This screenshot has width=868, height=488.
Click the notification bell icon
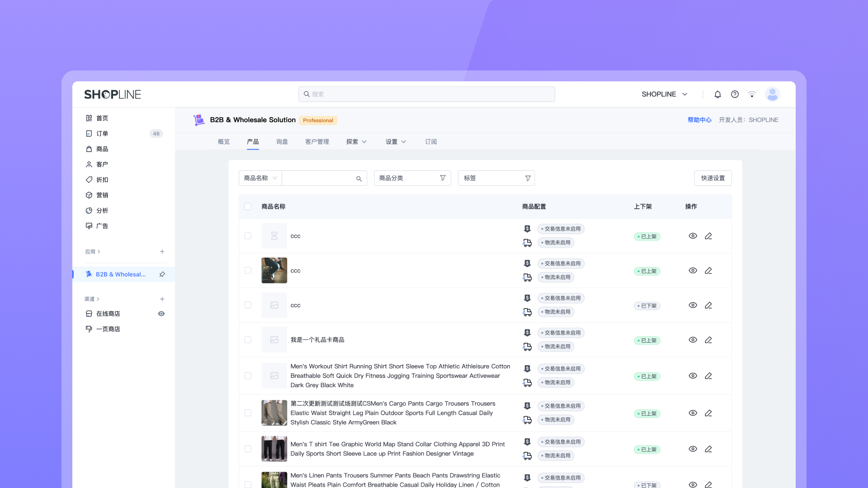(717, 94)
